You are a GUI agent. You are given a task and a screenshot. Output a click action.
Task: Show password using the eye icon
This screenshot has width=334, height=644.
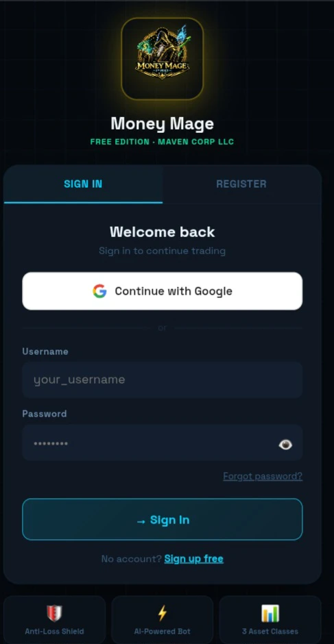point(285,445)
